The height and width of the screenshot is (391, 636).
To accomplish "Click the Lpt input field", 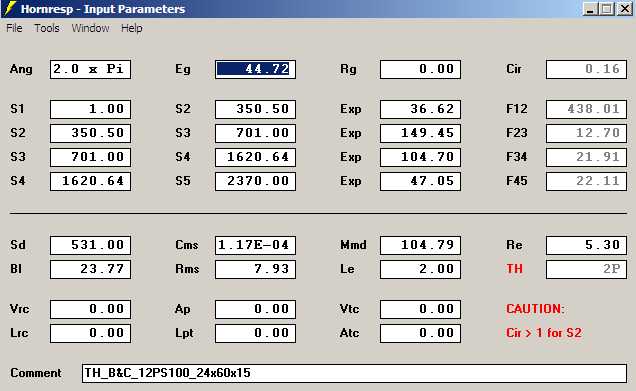I will 256,333.
